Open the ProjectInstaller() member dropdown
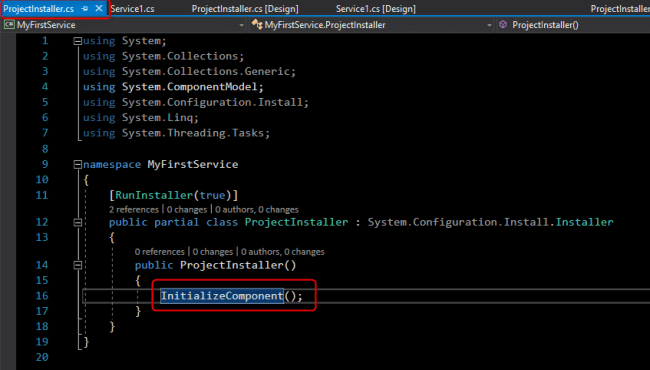 (545, 25)
